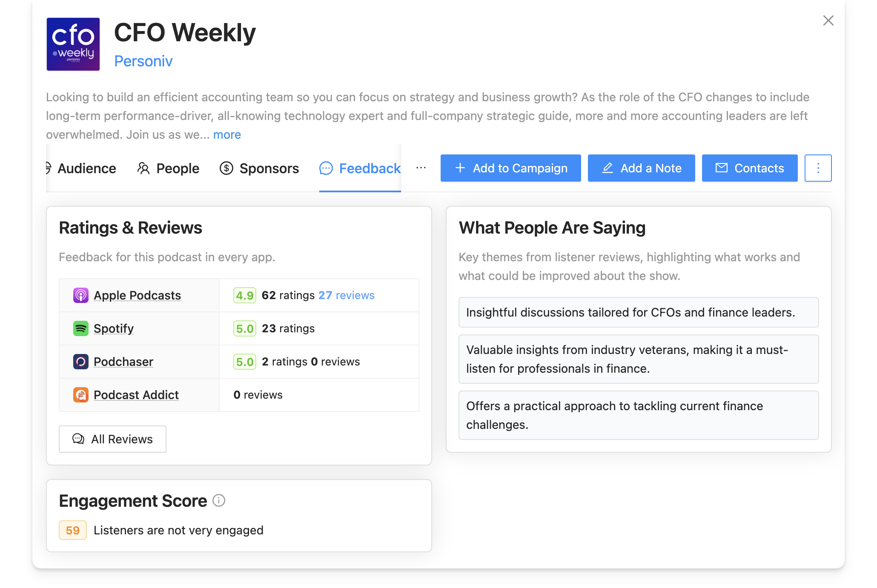Open the vertical ellipsis actions menu

(x=818, y=168)
